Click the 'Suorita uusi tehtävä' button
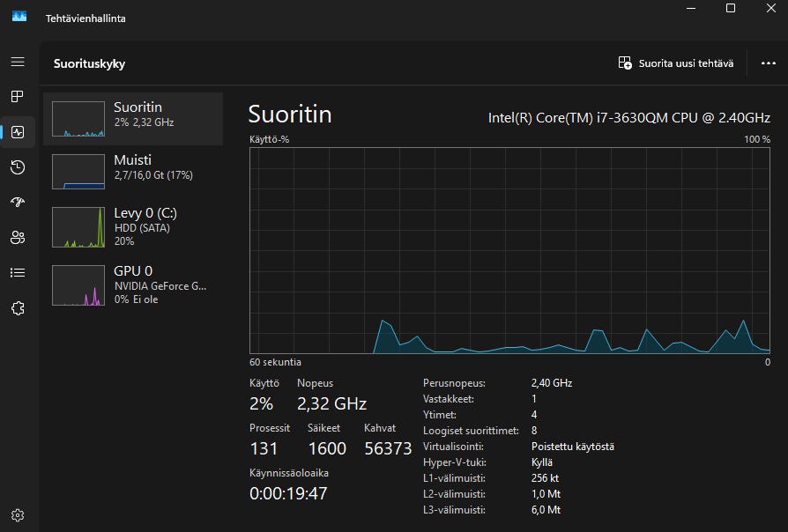 [676, 63]
